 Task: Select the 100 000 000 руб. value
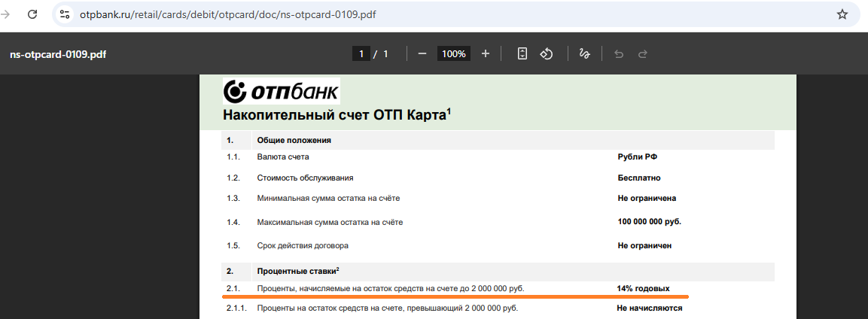[x=650, y=222]
